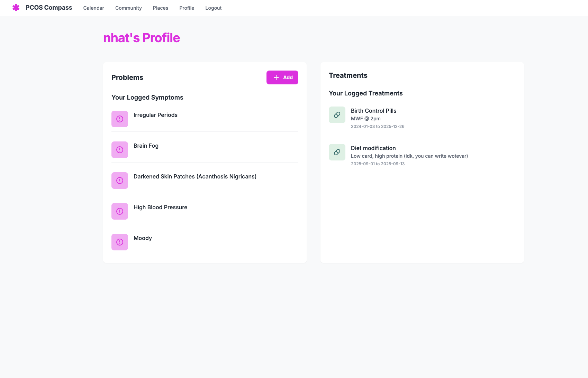Select the alert icon next to Moody
The image size is (588, 378).
tap(119, 242)
